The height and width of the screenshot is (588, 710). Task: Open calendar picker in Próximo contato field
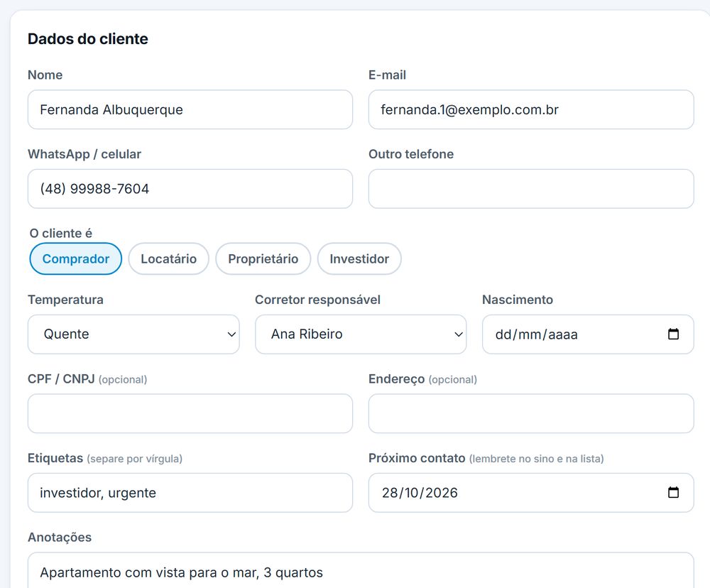click(x=673, y=492)
